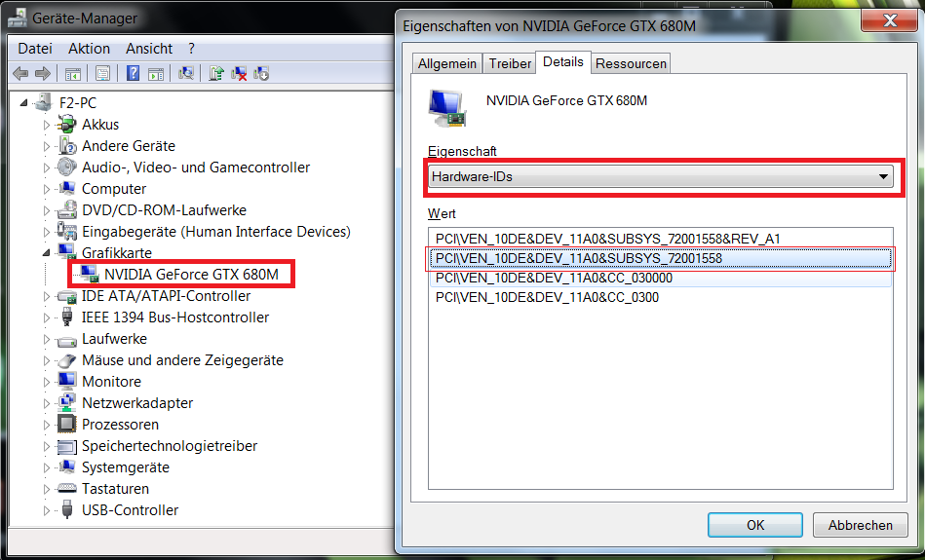Toggle the console tree pane icon
925x560 pixels.
(72, 74)
